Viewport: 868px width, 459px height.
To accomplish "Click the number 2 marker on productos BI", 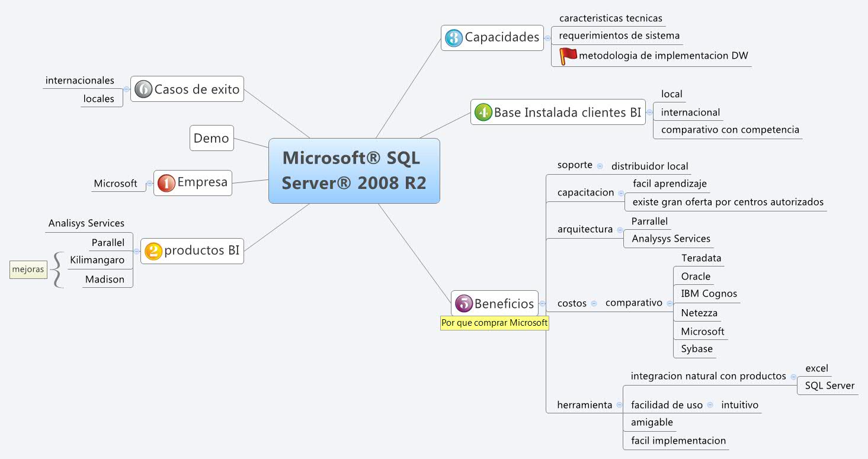I will (x=152, y=251).
